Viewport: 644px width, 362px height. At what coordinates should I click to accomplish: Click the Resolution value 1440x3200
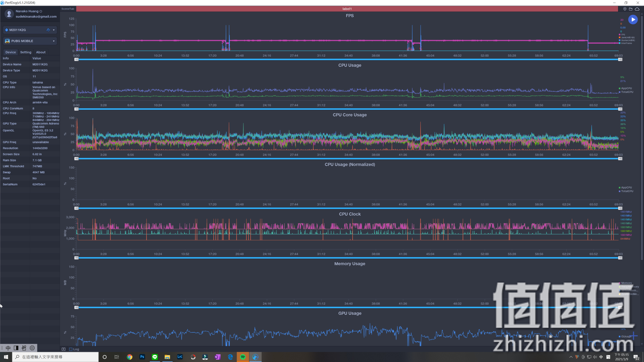[x=40, y=148]
